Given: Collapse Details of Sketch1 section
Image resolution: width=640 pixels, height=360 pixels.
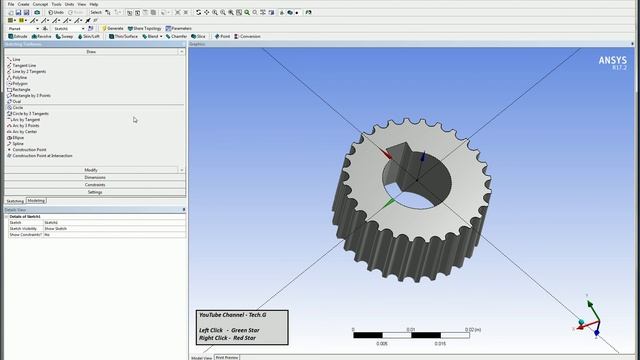Looking at the screenshot, I should pyautogui.click(x=7, y=216).
